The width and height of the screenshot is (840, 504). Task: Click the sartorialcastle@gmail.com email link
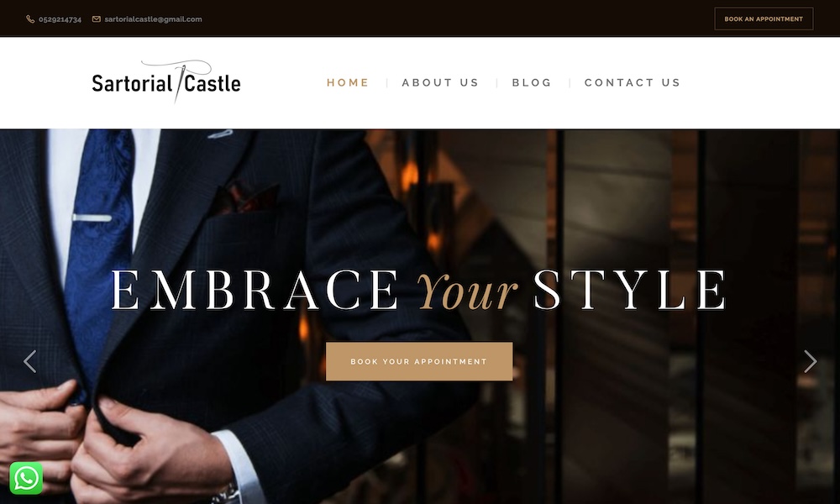153,19
